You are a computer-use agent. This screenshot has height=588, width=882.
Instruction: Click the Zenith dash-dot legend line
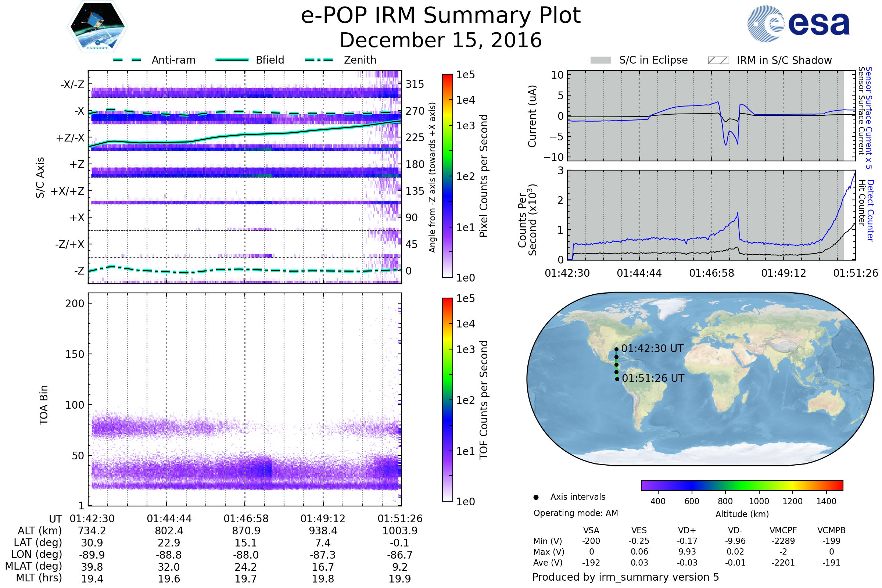[319, 60]
